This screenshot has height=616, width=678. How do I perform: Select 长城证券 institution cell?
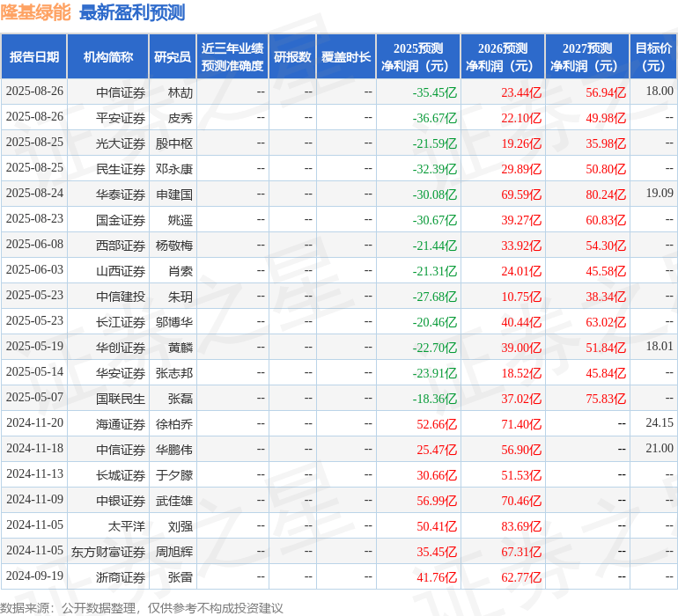pos(121,475)
